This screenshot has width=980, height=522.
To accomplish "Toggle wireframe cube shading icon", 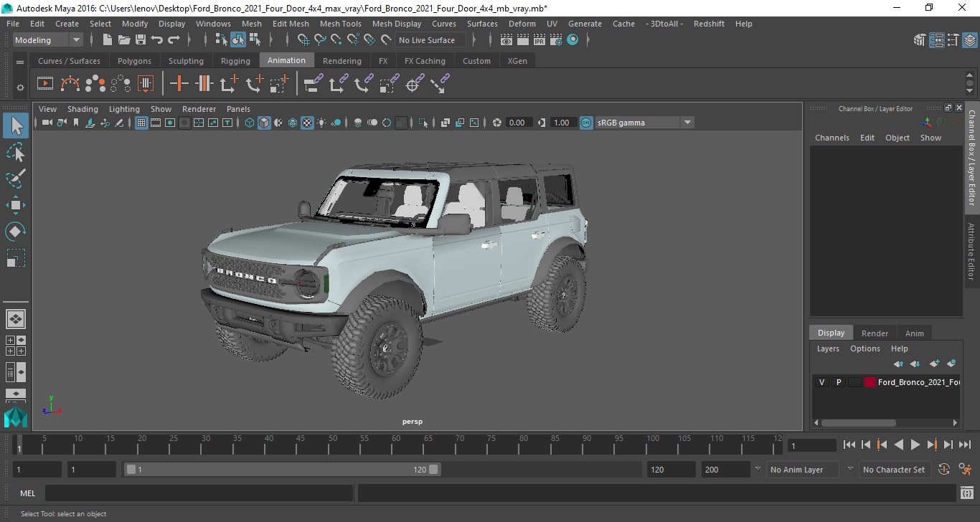I will [x=250, y=123].
